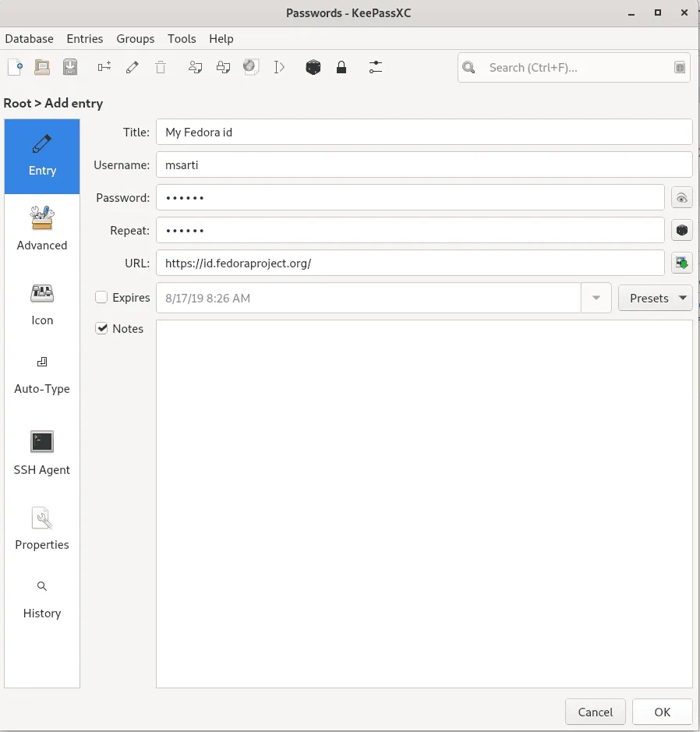Viewport: 700px width, 732px height.
Task: Open the SSH Agent section
Action: click(x=42, y=454)
